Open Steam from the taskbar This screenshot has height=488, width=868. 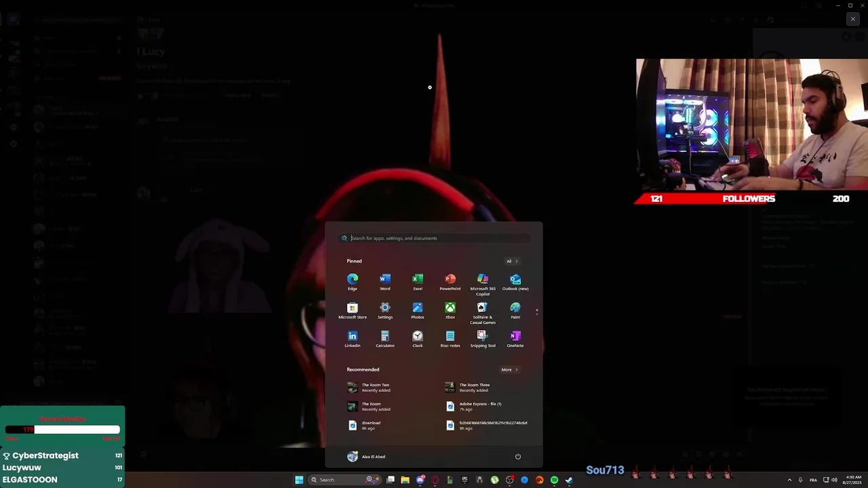coord(569,480)
